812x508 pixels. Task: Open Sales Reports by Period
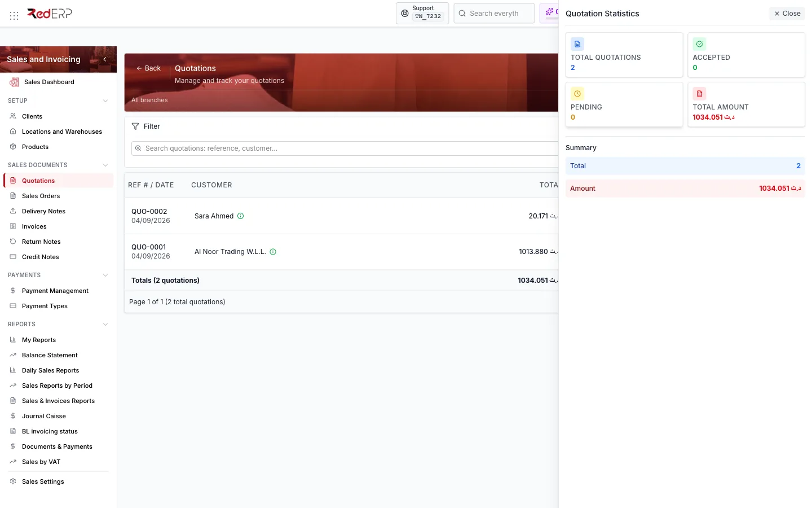tap(59, 386)
